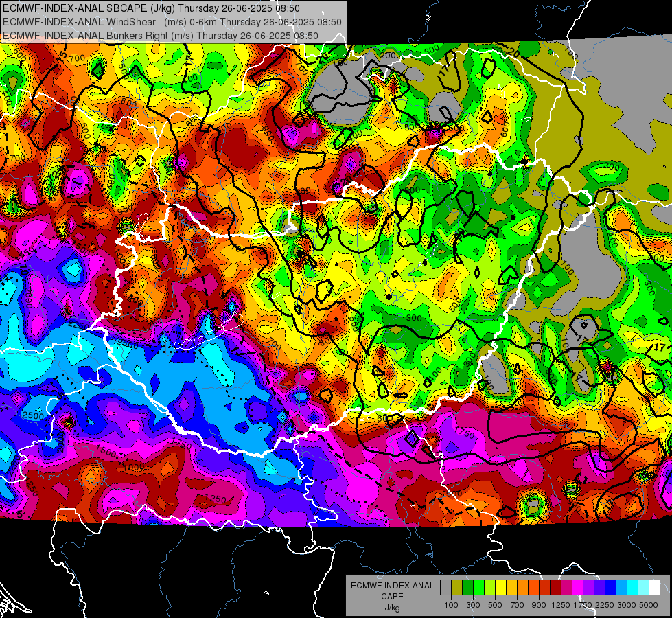This screenshot has height=618, width=672.
Task: Click the 900 tick label in legend
Action: (x=539, y=605)
